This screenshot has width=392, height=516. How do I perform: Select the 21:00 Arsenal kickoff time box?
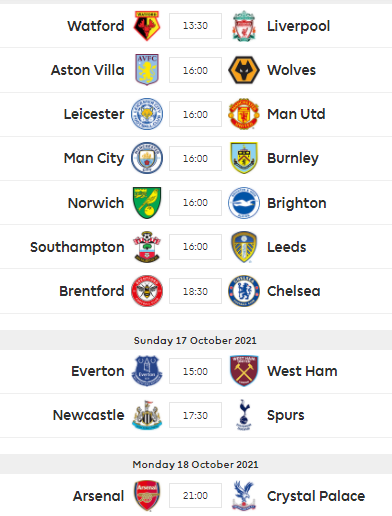click(x=195, y=496)
